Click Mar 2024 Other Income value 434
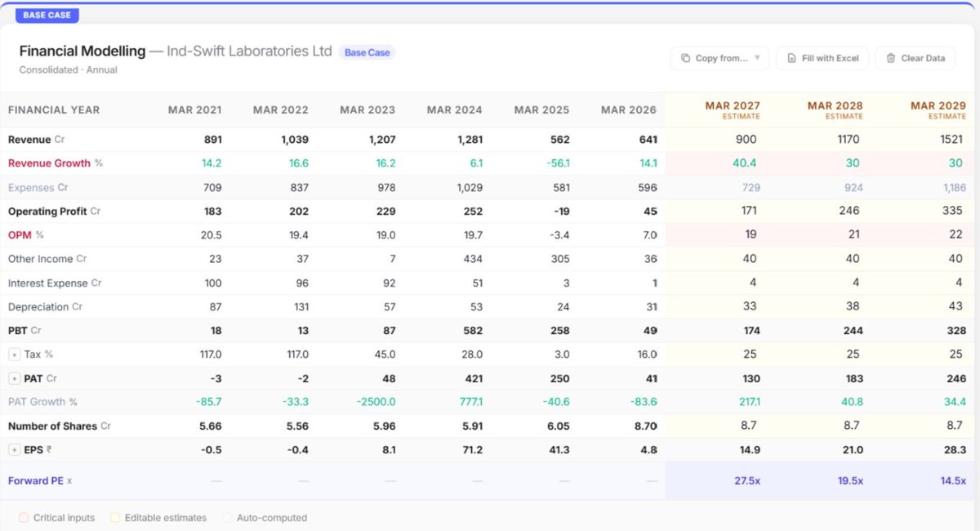This screenshot has height=531, width=980. pos(472,259)
